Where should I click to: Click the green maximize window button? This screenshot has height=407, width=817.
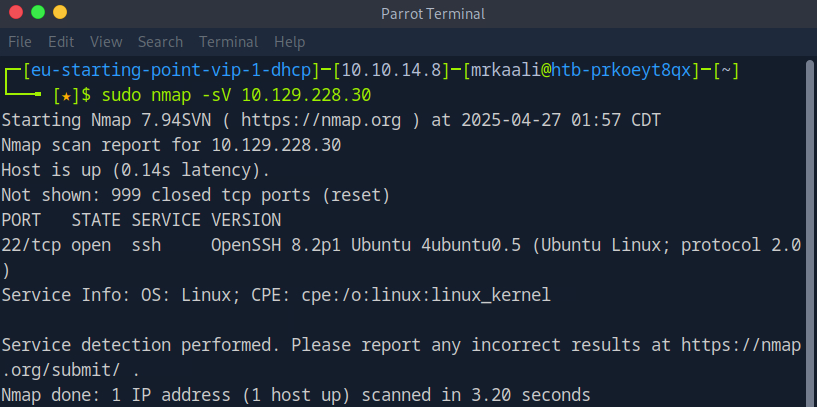(x=61, y=13)
